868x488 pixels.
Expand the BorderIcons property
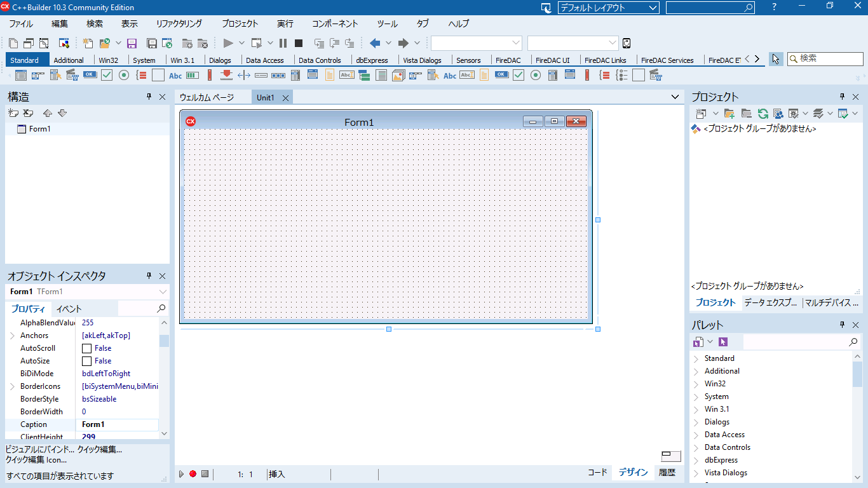[x=12, y=386]
